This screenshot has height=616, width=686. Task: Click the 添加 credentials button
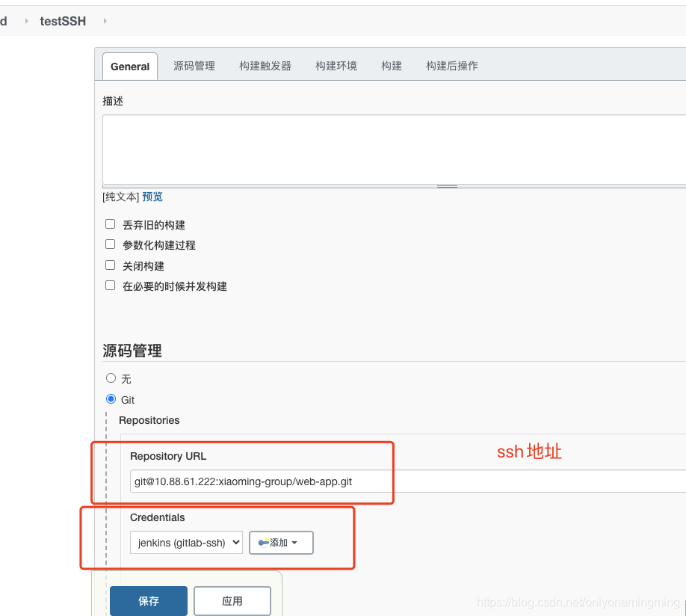(x=281, y=543)
